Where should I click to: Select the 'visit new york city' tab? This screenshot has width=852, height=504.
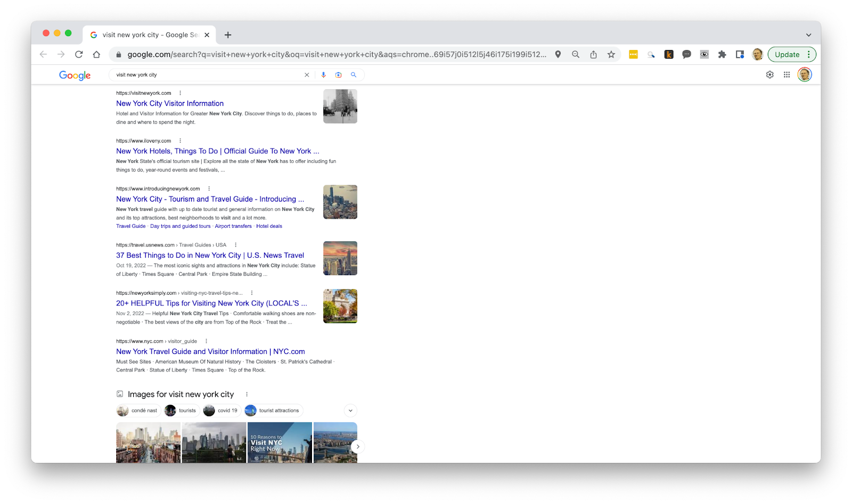coord(150,35)
